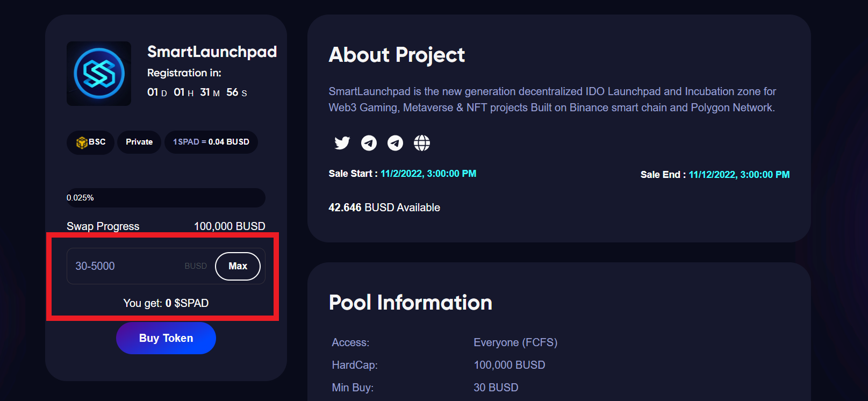Click the Private sale tag

pos(139,142)
